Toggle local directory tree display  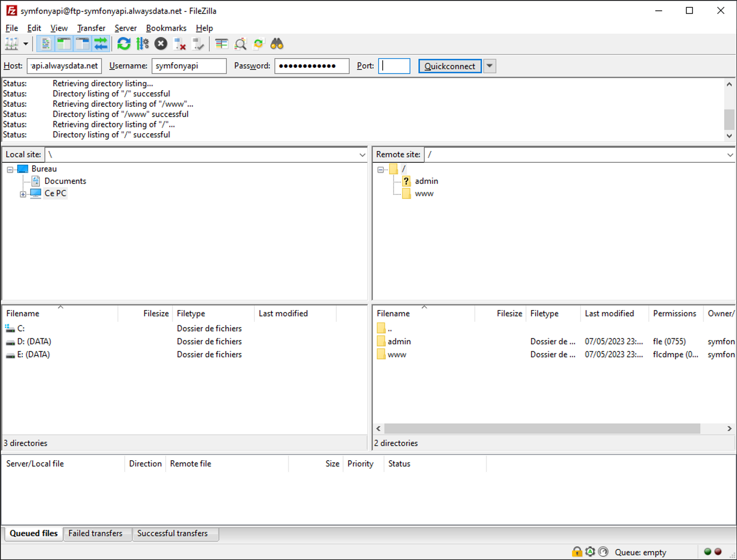point(64,44)
